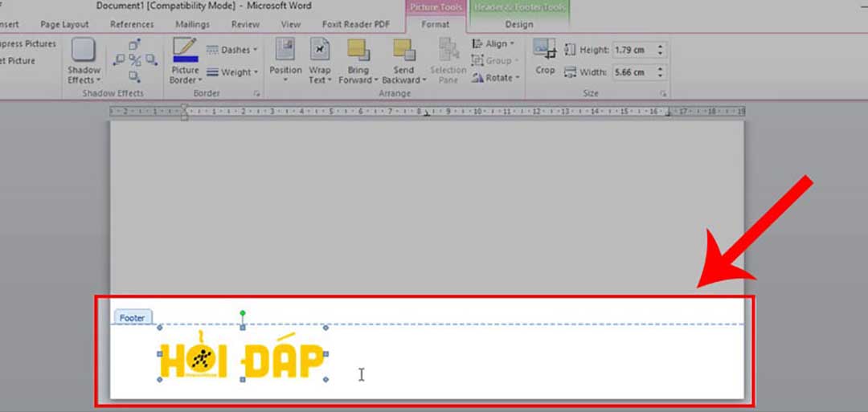Switch to the Page Layout tab
868x412 pixels.
point(64,24)
